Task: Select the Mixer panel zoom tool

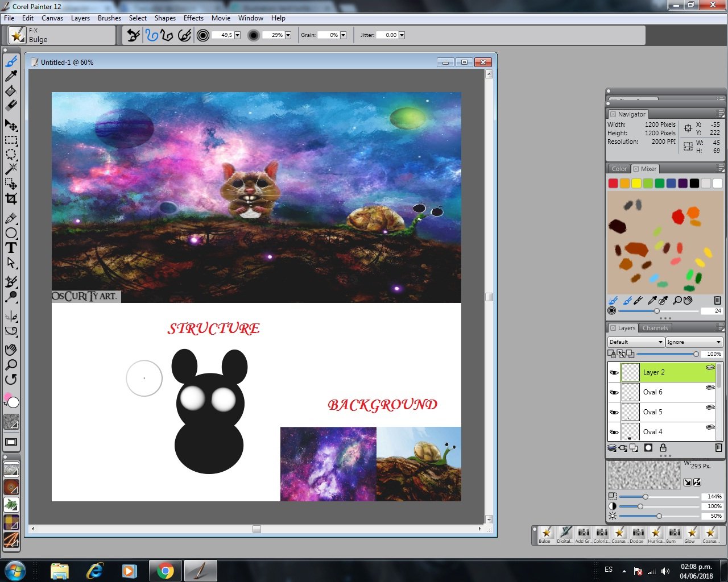Action: [677, 301]
